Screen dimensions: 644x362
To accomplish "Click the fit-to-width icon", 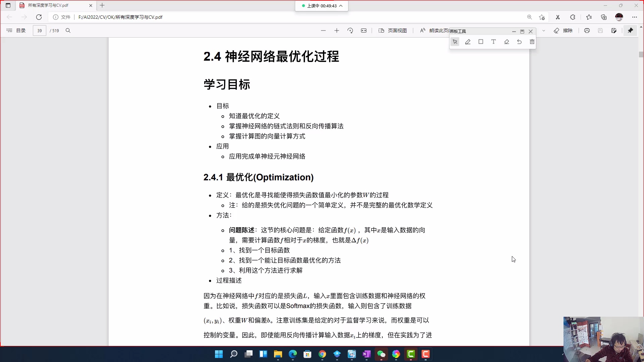I will coord(364,31).
